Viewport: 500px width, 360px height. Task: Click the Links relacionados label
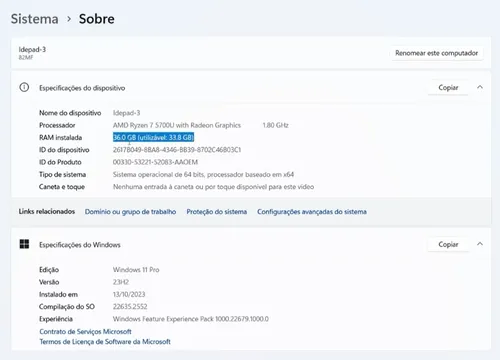click(x=47, y=211)
